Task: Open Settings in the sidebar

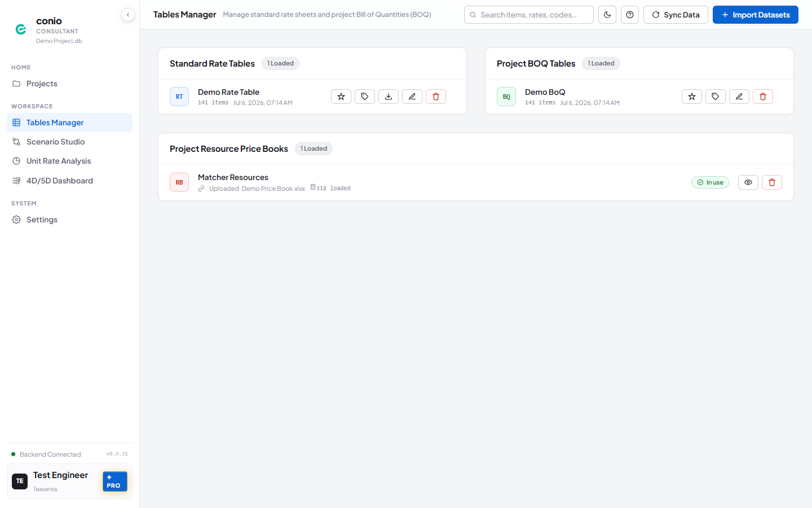Action: 69,220
